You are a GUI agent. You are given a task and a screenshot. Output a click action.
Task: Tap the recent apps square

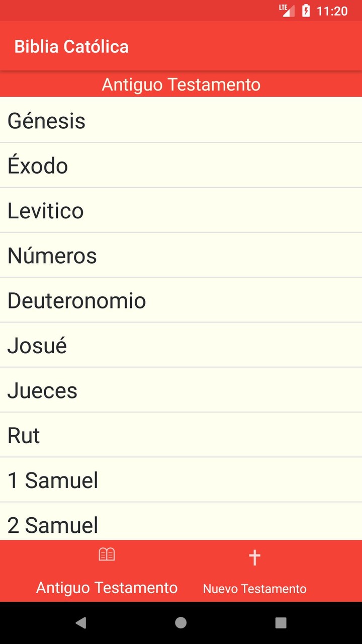pyautogui.click(x=281, y=623)
